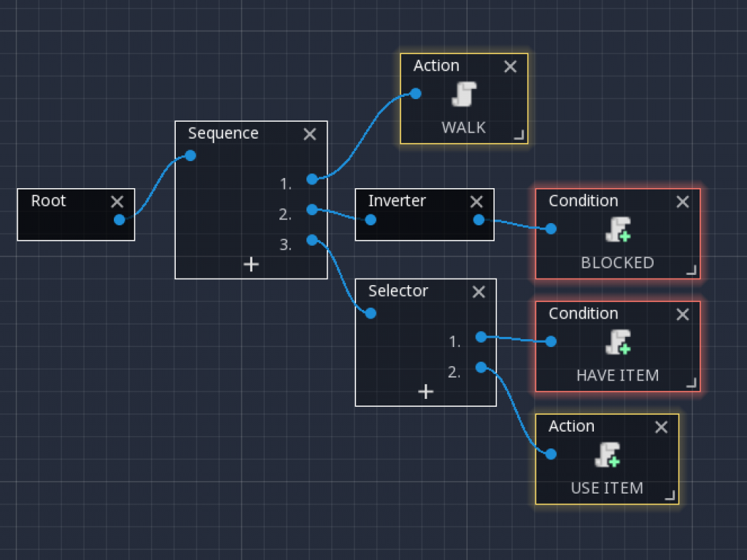Viewport: 747px width, 560px height.
Task: Click slot 1 output port on the Selector node
Action: (x=479, y=337)
